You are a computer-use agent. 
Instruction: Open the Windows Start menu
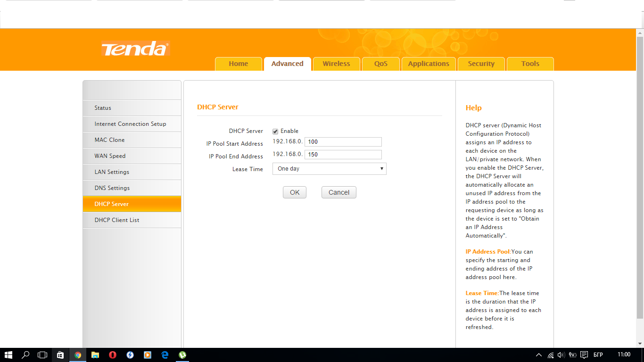(8, 355)
